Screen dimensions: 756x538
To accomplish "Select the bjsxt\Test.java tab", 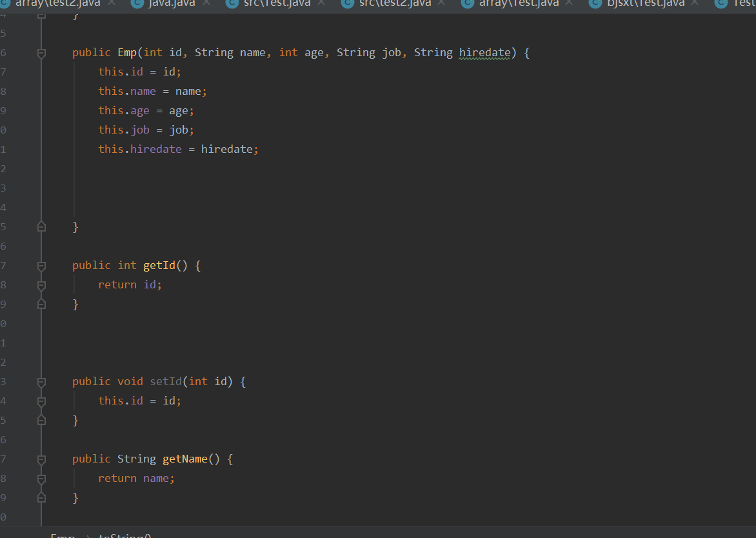I will tap(646, 3).
